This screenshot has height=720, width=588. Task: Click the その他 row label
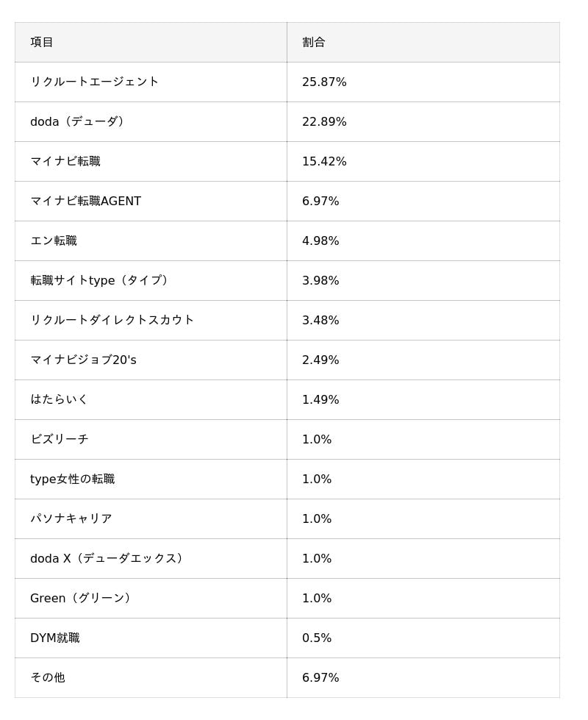point(47,677)
